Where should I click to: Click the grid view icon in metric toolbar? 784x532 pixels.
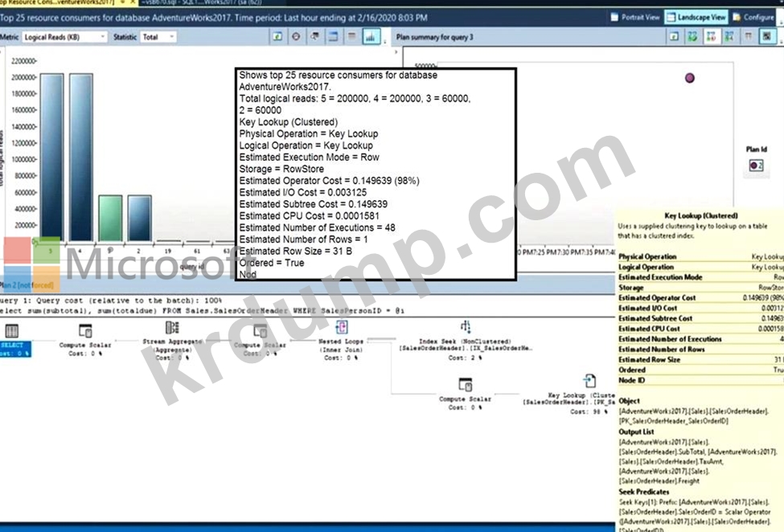[x=351, y=37]
